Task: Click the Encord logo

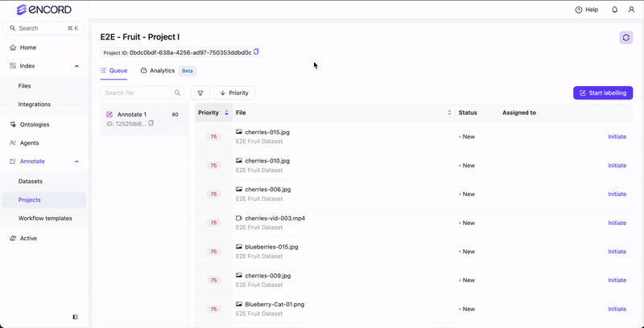Action: (x=44, y=10)
